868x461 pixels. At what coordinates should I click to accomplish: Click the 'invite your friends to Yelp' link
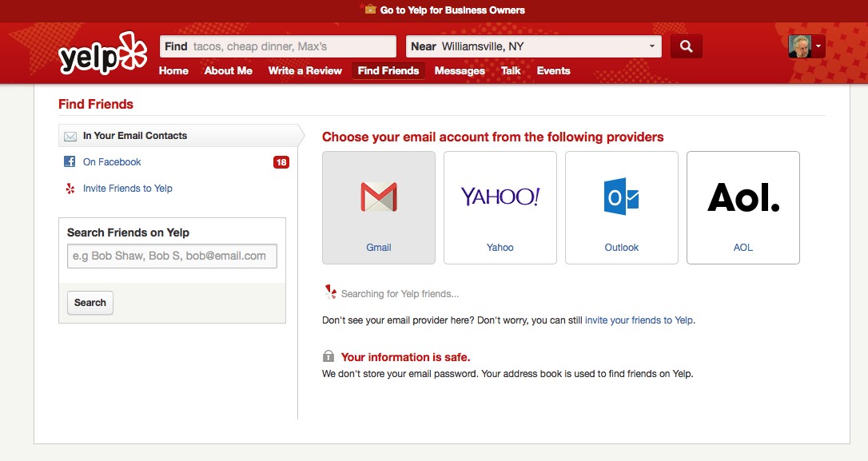tap(639, 320)
